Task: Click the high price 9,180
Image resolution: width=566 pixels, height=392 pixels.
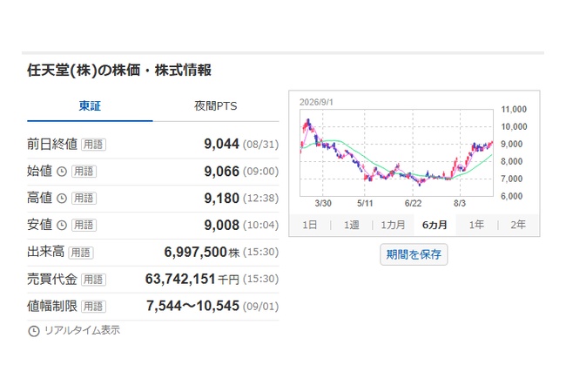Action: pyautogui.click(x=222, y=198)
